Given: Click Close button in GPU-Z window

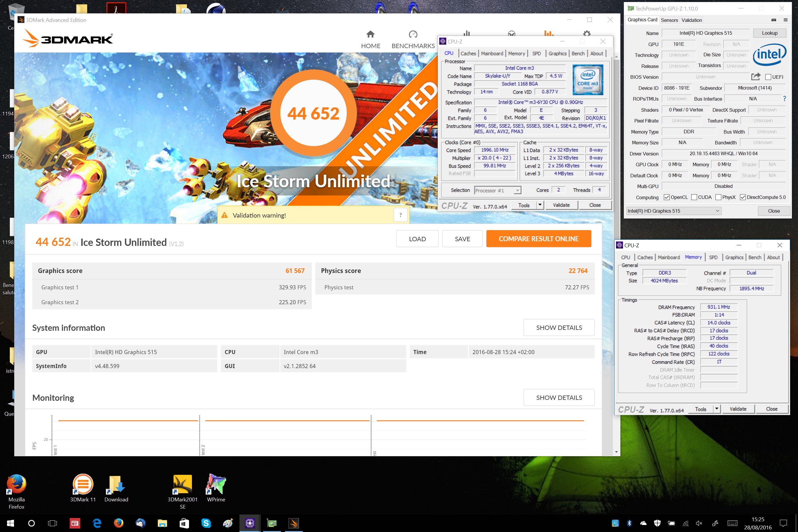Looking at the screenshot, I should 773,211.
